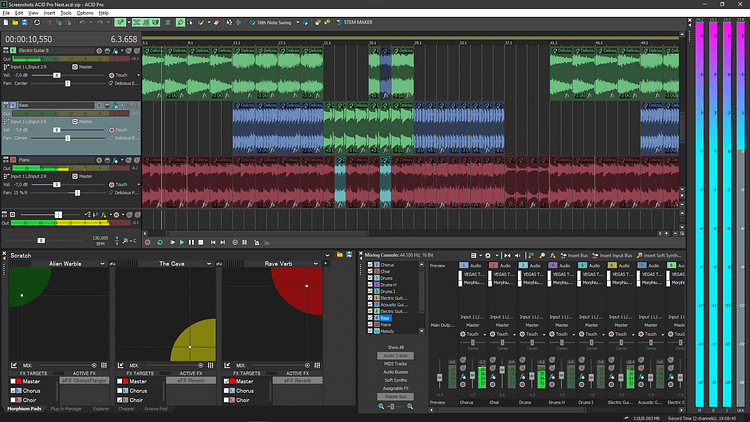The height and width of the screenshot is (422, 750).
Task: Open the Insert menu
Action: point(49,13)
